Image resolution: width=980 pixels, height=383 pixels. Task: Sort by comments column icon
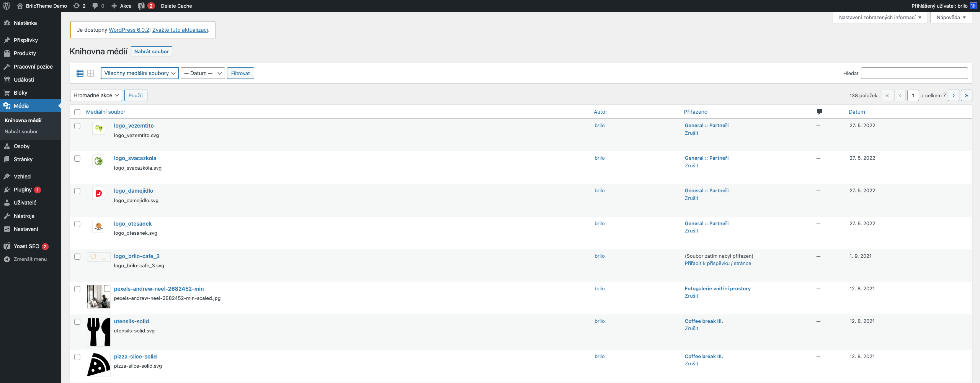pos(819,112)
